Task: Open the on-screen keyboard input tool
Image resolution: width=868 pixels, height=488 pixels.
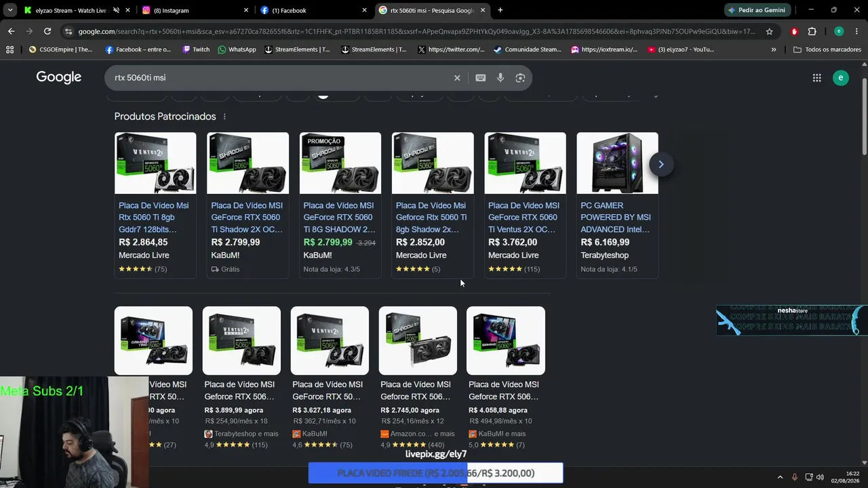Action: tap(481, 78)
